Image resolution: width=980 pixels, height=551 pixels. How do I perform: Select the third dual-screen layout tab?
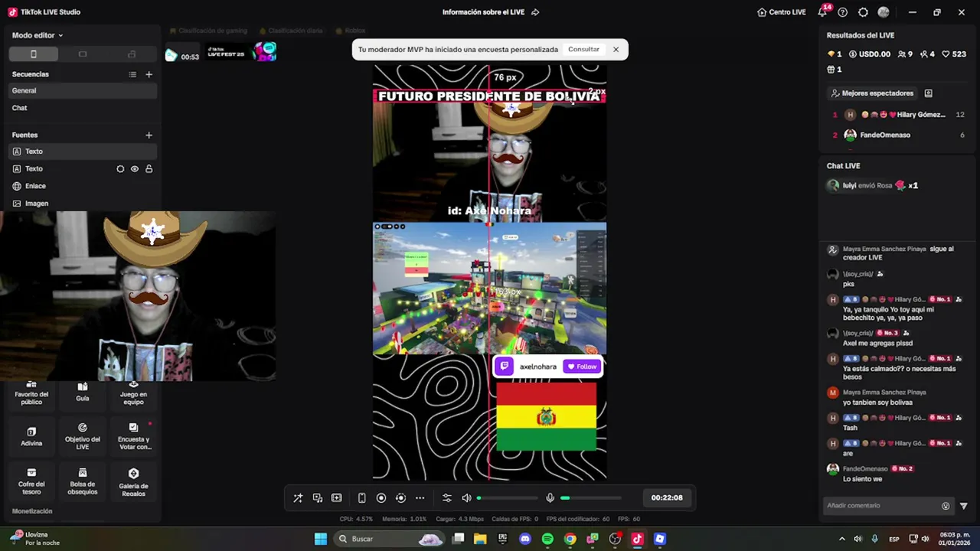point(132,54)
